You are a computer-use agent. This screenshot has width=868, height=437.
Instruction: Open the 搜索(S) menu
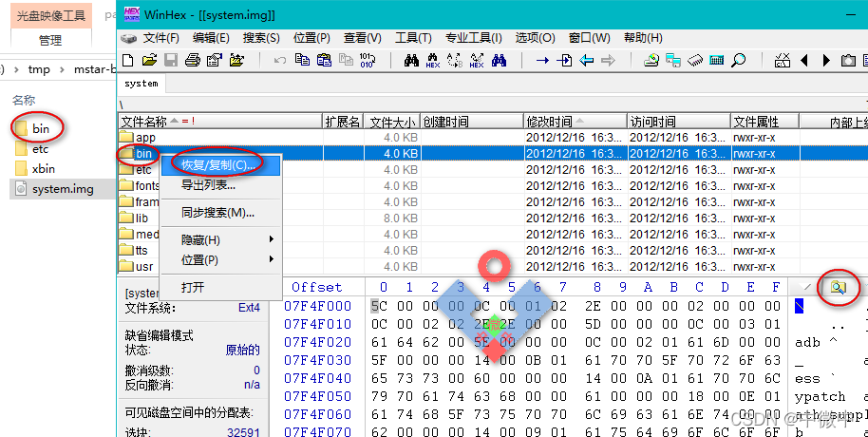[261, 38]
